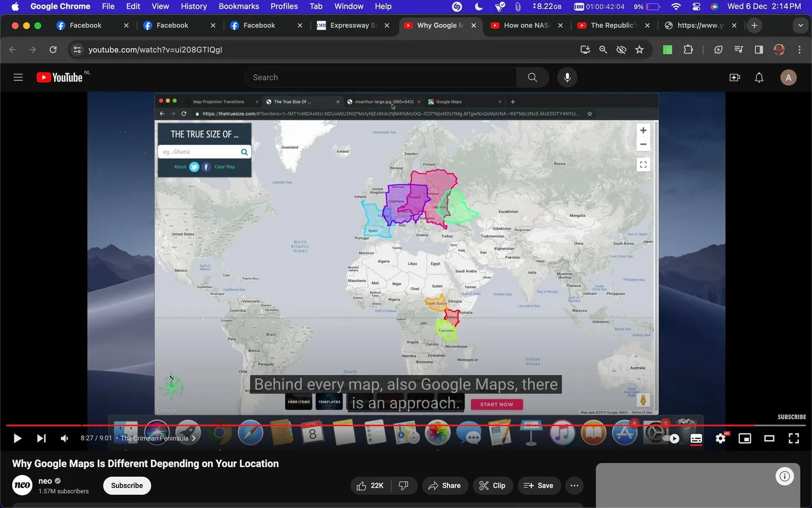Go back in browser history
Viewport: 812px width, 508px height.
(x=13, y=49)
